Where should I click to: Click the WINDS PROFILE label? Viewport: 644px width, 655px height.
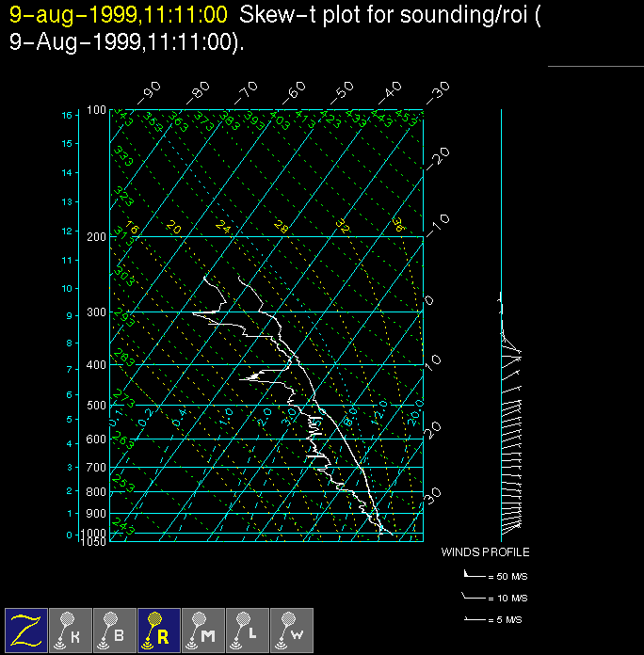(485, 552)
